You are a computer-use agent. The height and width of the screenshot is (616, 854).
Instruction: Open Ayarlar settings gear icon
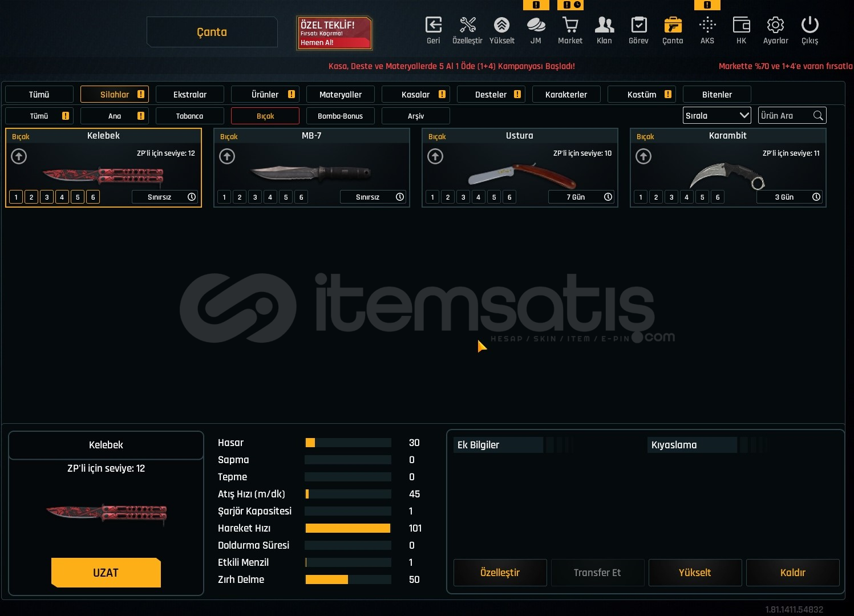pos(775,26)
